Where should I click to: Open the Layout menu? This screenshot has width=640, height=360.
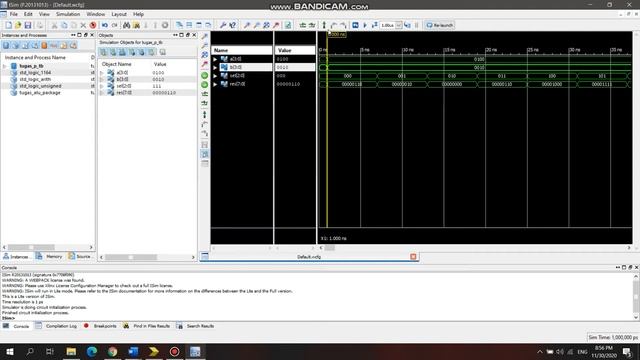(119, 14)
